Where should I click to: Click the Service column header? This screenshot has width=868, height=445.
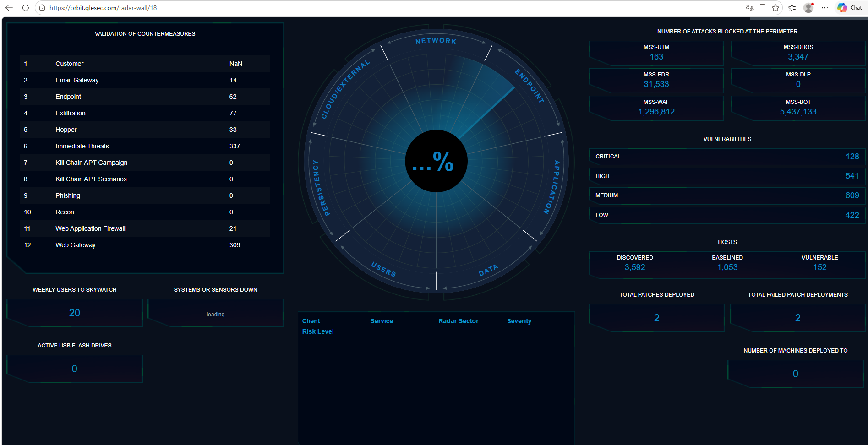point(382,321)
